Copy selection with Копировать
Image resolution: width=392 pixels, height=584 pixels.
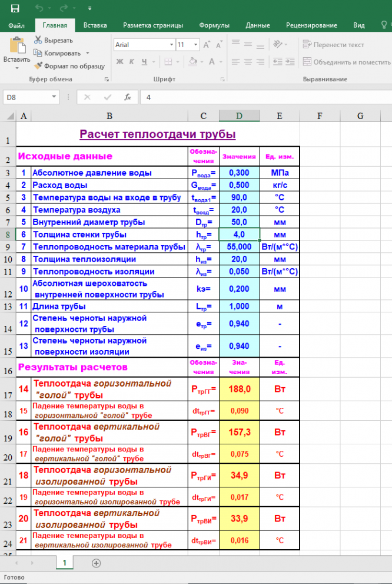point(57,53)
